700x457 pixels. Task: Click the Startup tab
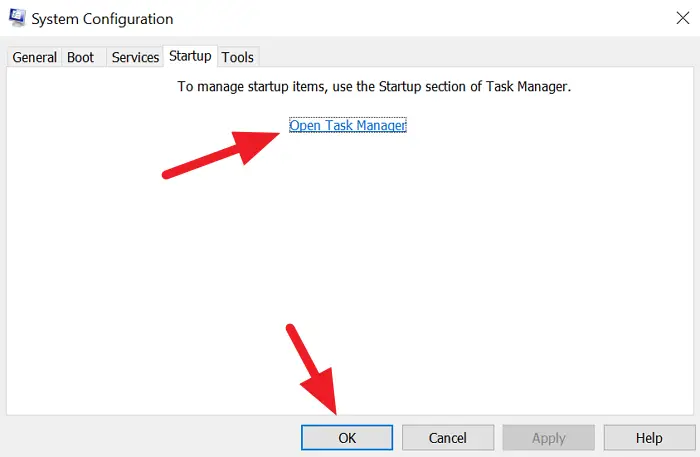pos(190,56)
